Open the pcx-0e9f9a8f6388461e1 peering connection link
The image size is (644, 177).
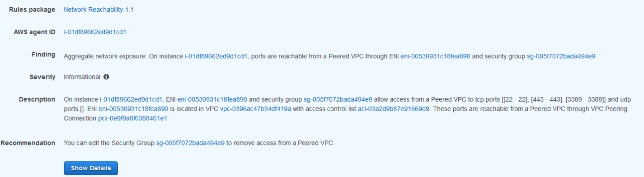pyautogui.click(x=132, y=118)
